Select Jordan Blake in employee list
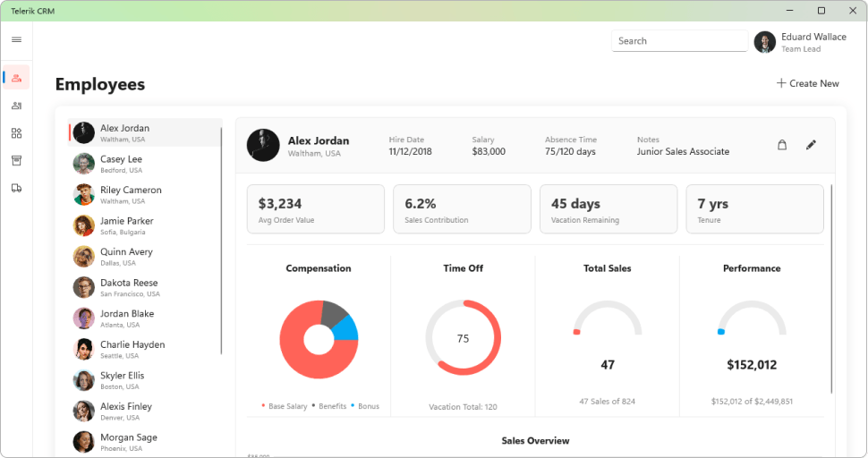 pos(145,318)
